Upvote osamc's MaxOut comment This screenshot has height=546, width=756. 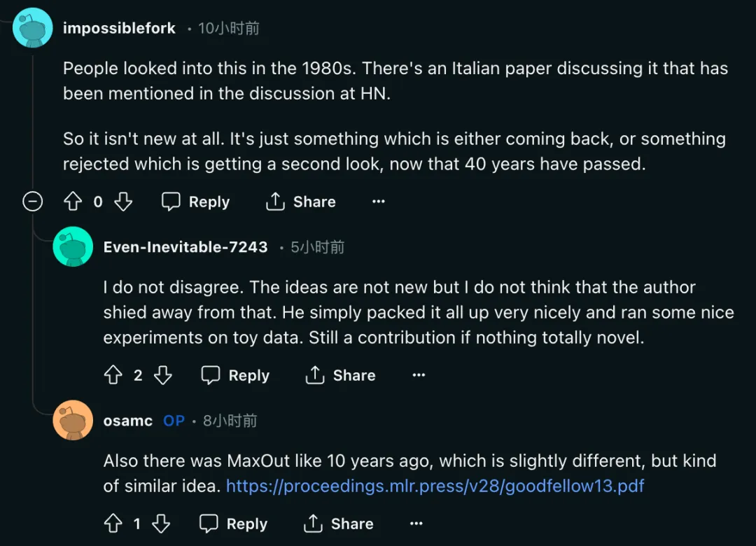(x=113, y=524)
